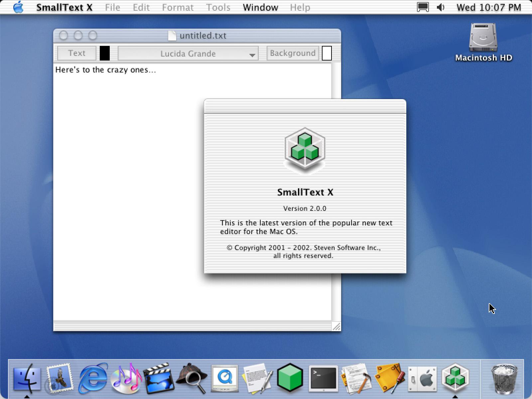Launch QuickTime Player from the Dock

(x=225, y=379)
